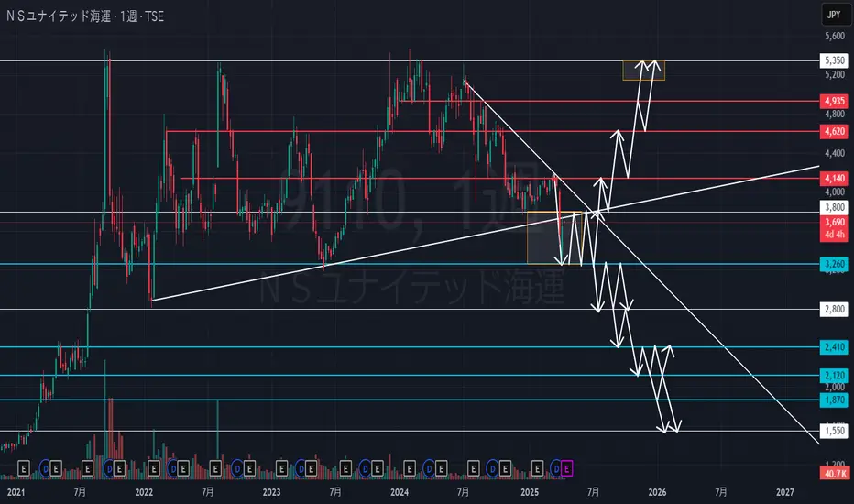Click the 2025 time axis label
The image size is (854, 504).
click(x=530, y=492)
